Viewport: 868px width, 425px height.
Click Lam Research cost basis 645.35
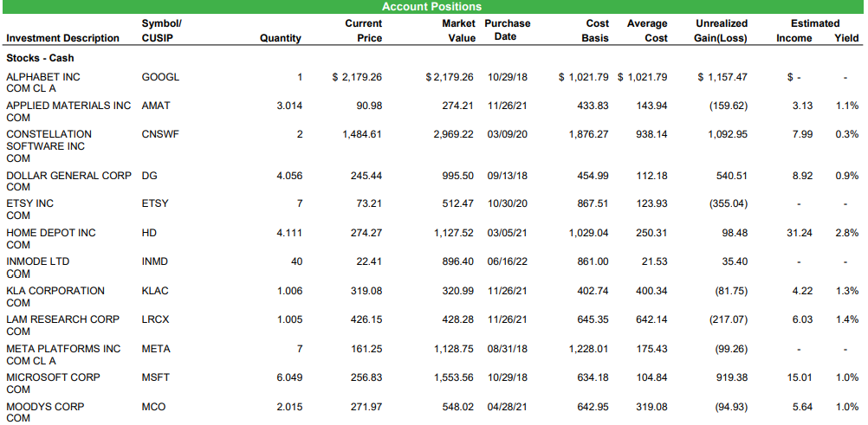coord(593,320)
